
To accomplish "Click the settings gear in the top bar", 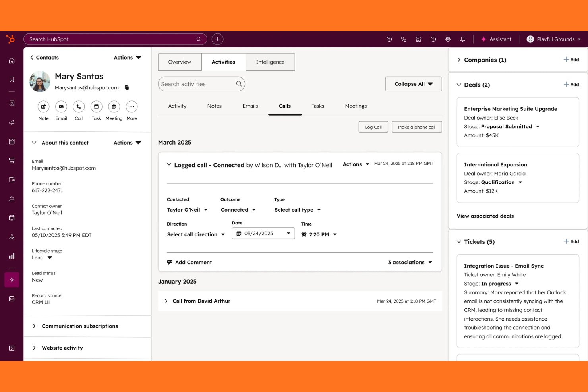I will pyautogui.click(x=448, y=39).
